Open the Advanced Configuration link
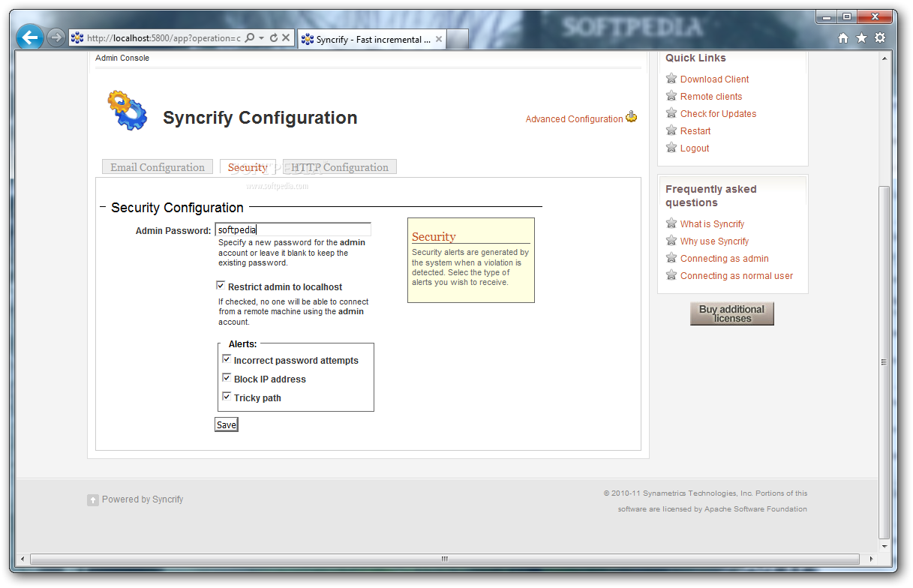 (x=574, y=119)
